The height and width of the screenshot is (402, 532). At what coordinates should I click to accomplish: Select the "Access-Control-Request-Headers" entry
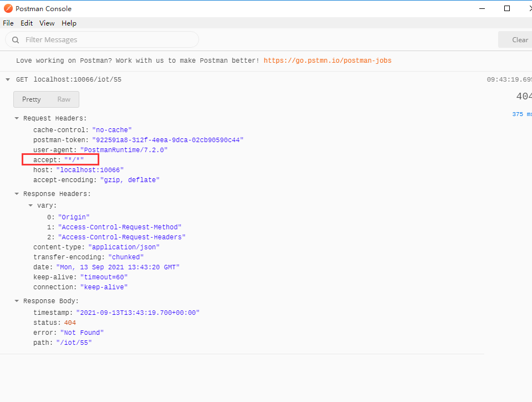(x=122, y=237)
